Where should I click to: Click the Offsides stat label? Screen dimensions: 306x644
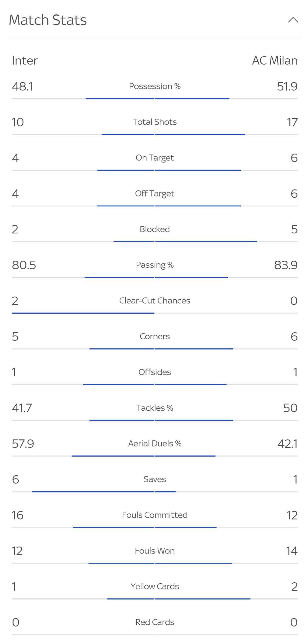pos(155,372)
